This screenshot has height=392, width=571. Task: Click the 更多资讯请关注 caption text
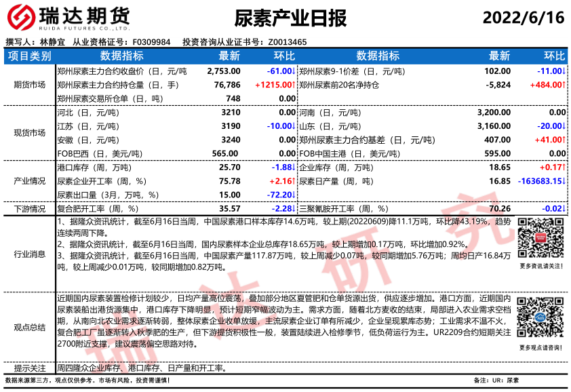540,266
